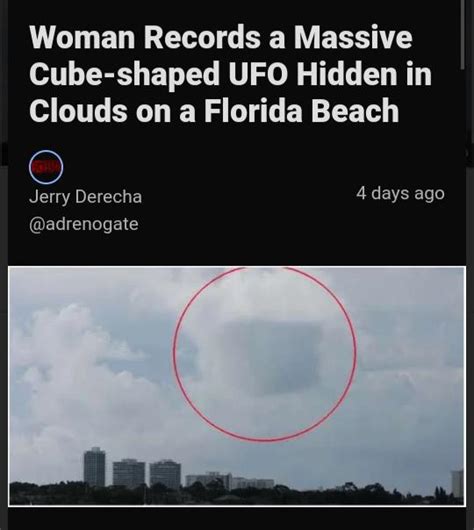Click the tallest tower in the skyline
The image size is (474, 530).
tap(94, 467)
